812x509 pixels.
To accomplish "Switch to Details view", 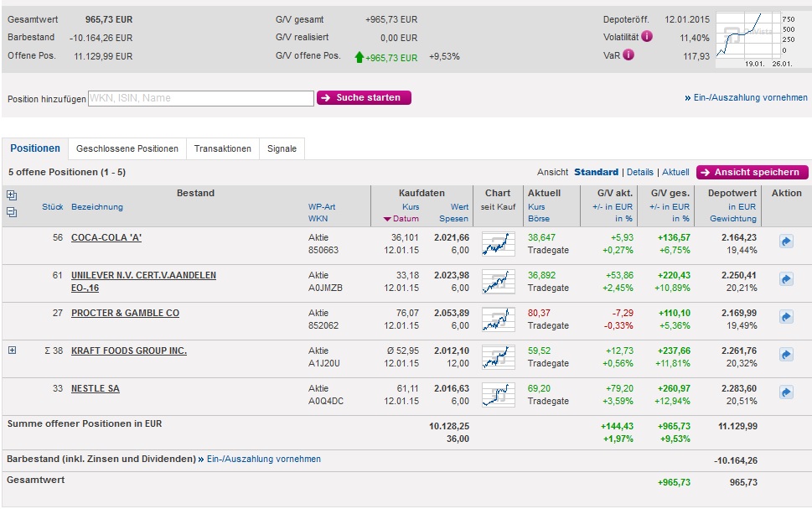I will pyautogui.click(x=639, y=172).
